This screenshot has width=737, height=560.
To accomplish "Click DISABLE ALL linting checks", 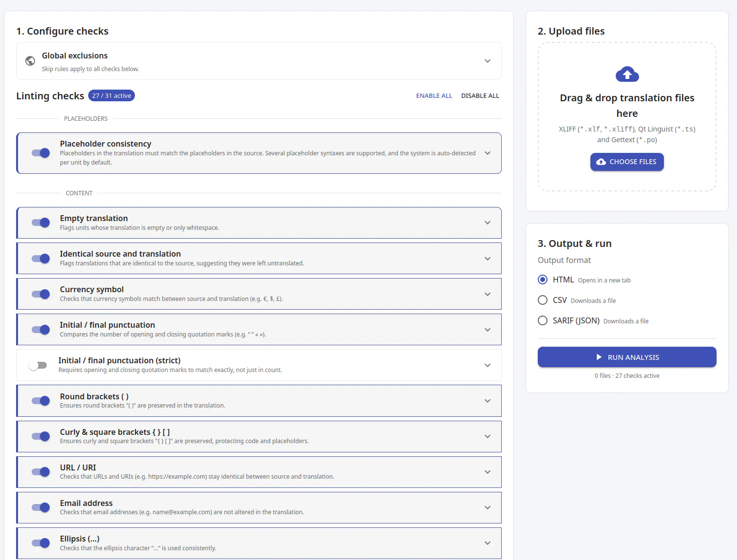I will click(480, 96).
